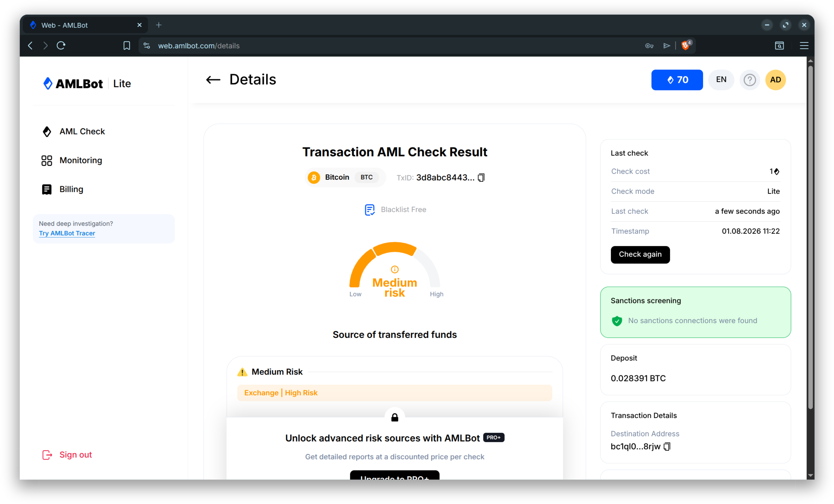The image size is (834, 504).
Task: Follow the Try AMLBot Tracer link
Action: click(67, 233)
